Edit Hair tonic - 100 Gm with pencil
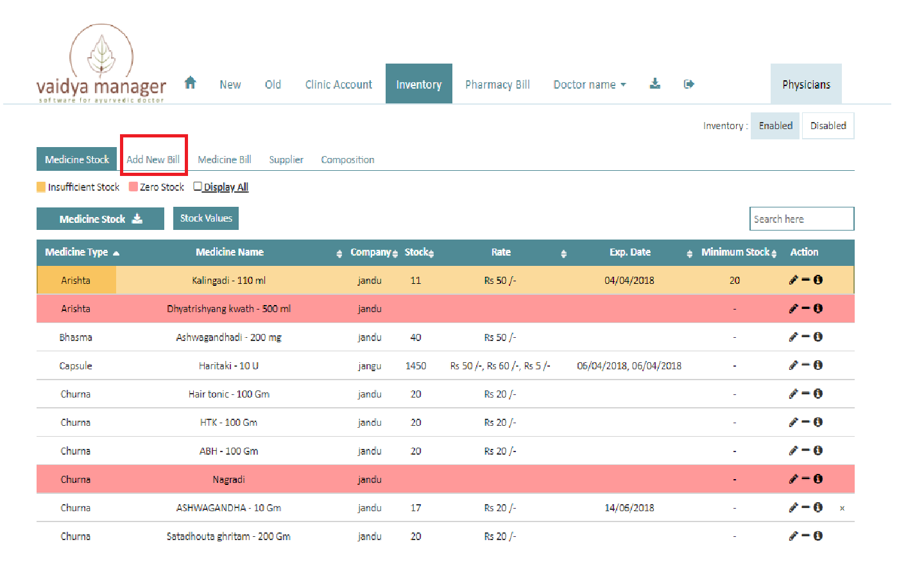 (x=793, y=394)
